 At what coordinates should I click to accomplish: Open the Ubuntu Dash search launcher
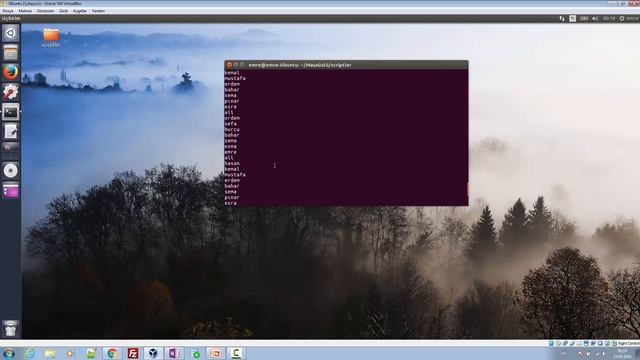(11, 33)
